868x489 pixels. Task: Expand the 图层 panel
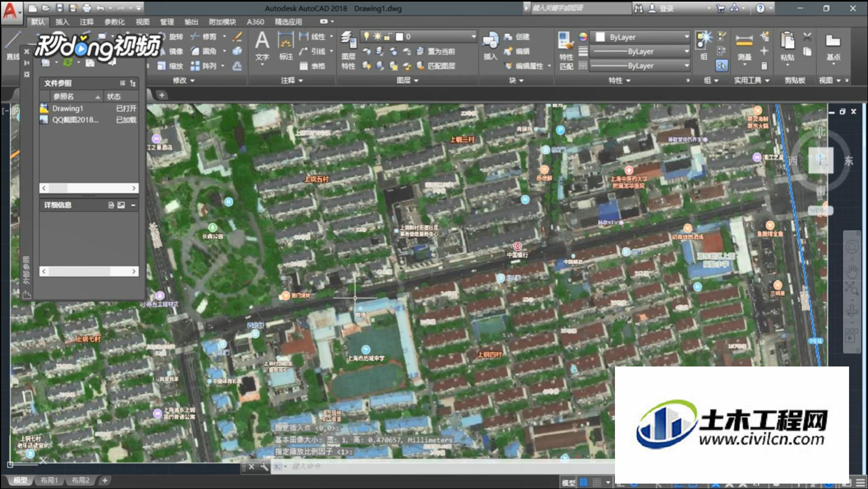click(x=407, y=80)
